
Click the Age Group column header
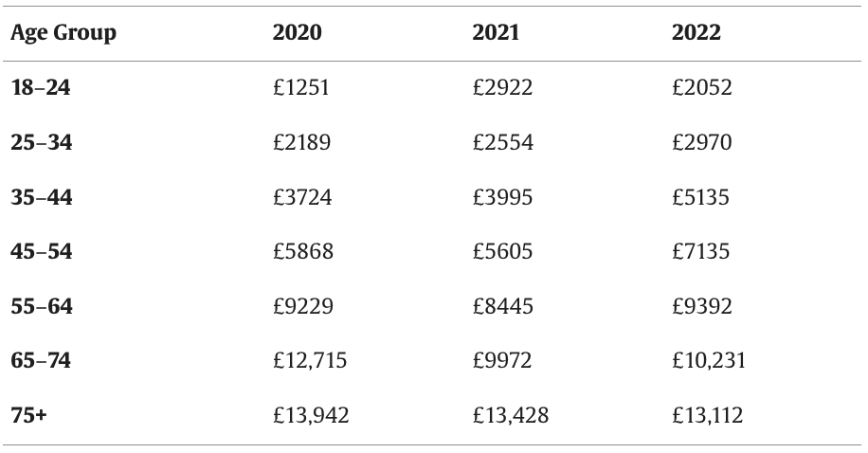point(63,33)
